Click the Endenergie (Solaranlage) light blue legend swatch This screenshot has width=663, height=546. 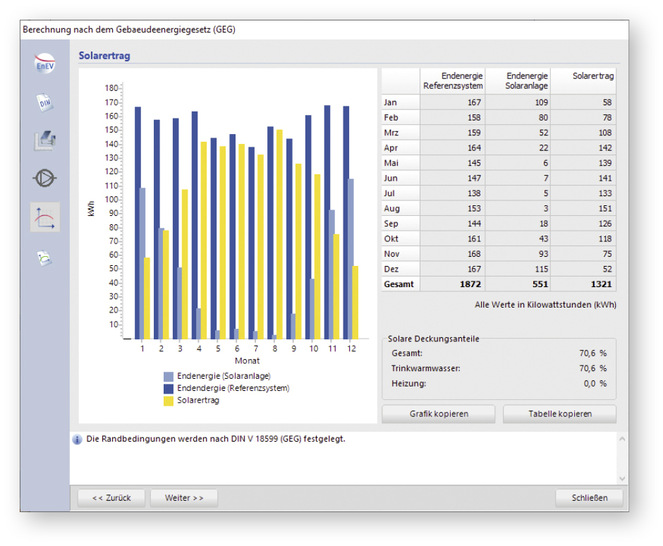click(167, 375)
